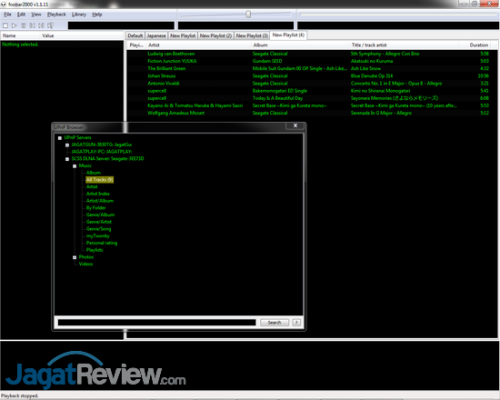Adjust the volume slider handle
Screen dimensions: 500x400
pos(248,14)
